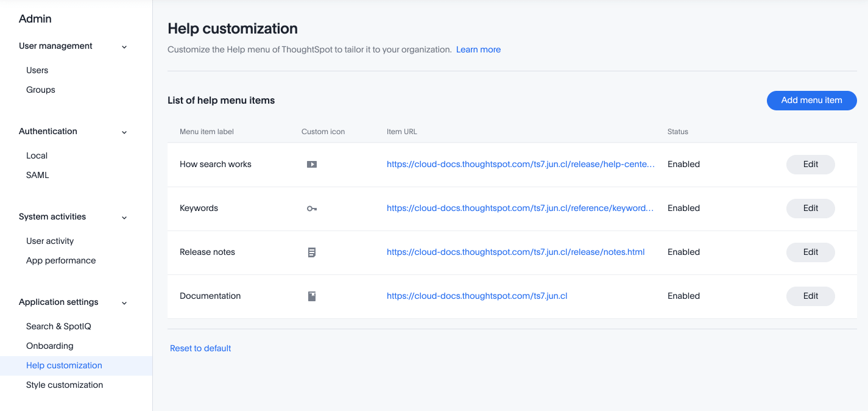The width and height of the screenshot is (868, 411).
Task: Open the Users page
Action: (x=37, y=70)
